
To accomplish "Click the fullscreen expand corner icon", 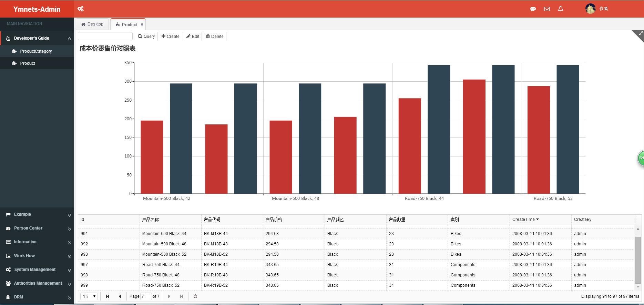I will (640, 34).
